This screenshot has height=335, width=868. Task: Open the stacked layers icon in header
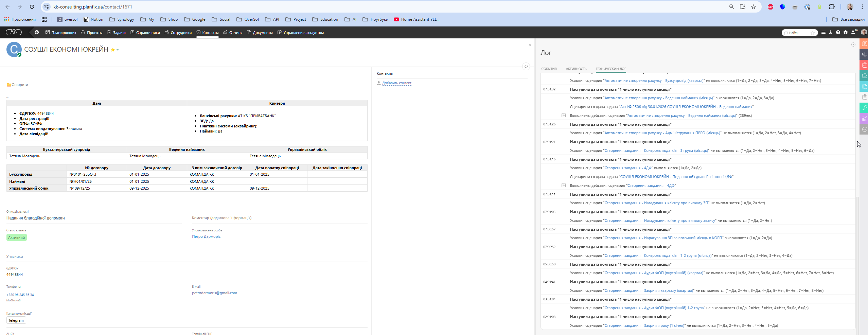pos(846,33)
